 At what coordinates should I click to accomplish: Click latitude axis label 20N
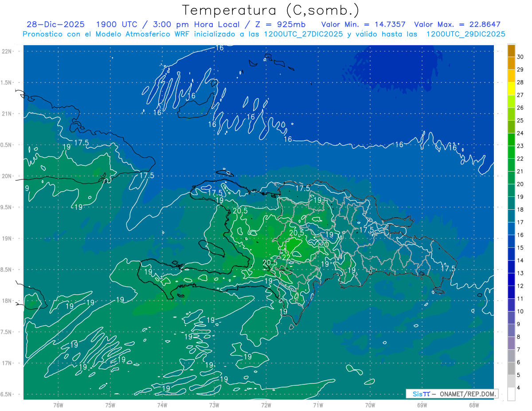[8, 176]
